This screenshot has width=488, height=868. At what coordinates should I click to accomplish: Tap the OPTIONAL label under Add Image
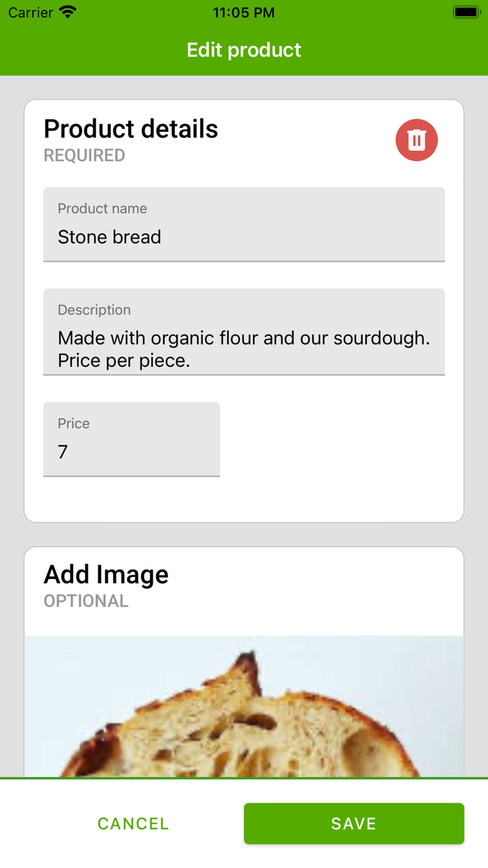click(x=86, y=601)
